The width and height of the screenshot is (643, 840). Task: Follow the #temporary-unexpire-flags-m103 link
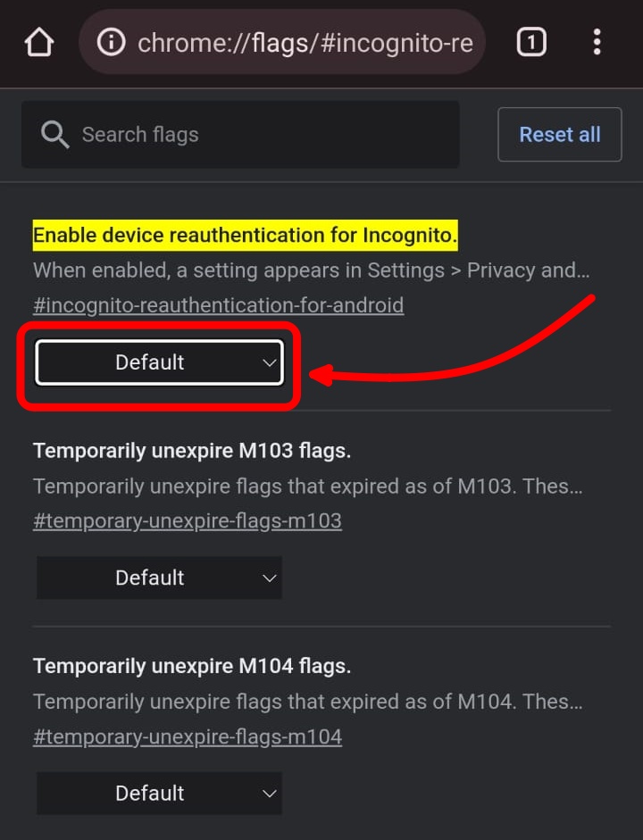(x=188, y=520)
